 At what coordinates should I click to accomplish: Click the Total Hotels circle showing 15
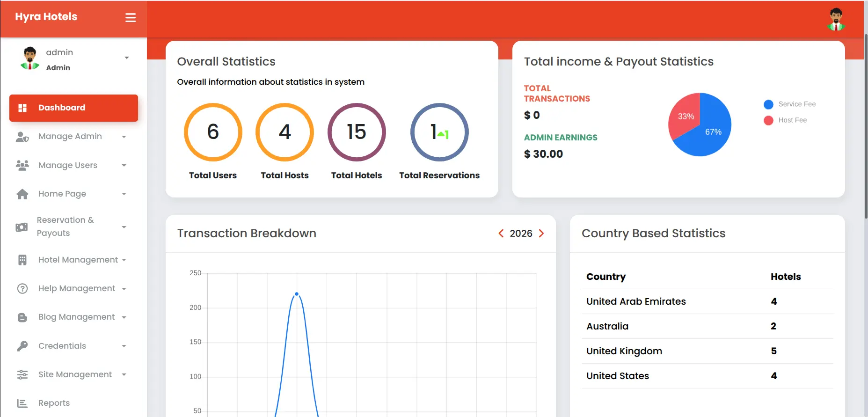pyautogui.click(x=357, y=132)
